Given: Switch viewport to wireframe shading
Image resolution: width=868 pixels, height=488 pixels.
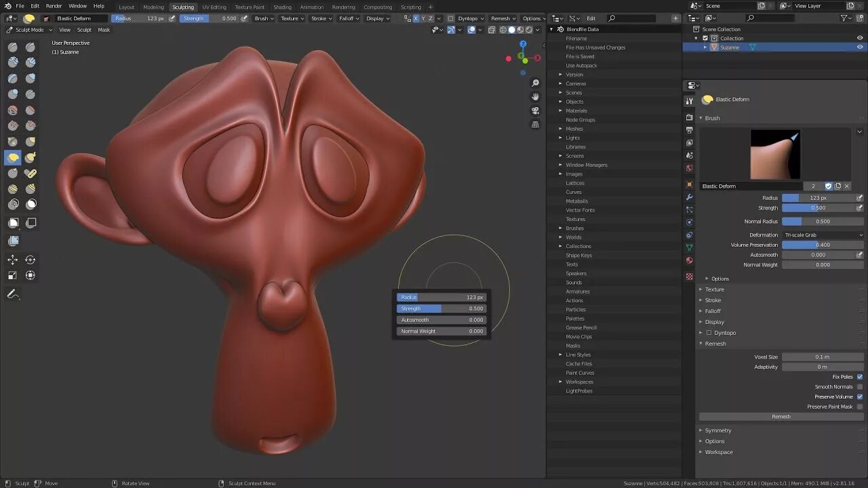Looking at the screenshot, I should [503, 30].
